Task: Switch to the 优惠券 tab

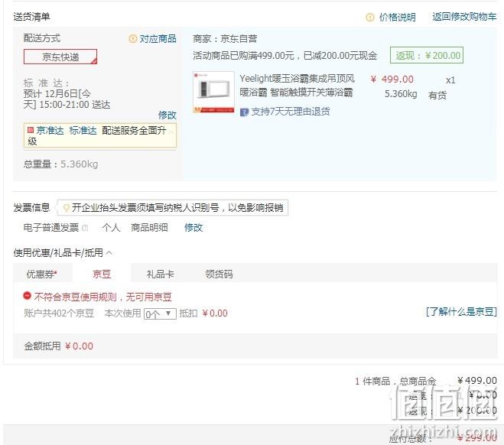Action: pos(42,274)
